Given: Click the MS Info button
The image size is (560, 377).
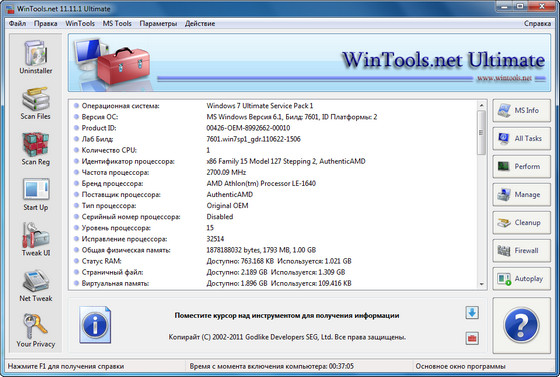Looking at the screenshot, I should coord(521,111).
